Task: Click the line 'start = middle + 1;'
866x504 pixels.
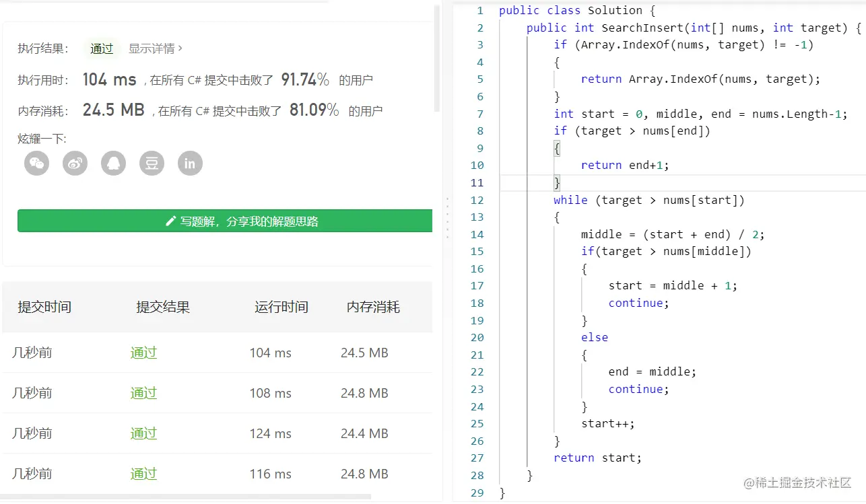Action: click(673, 285)
